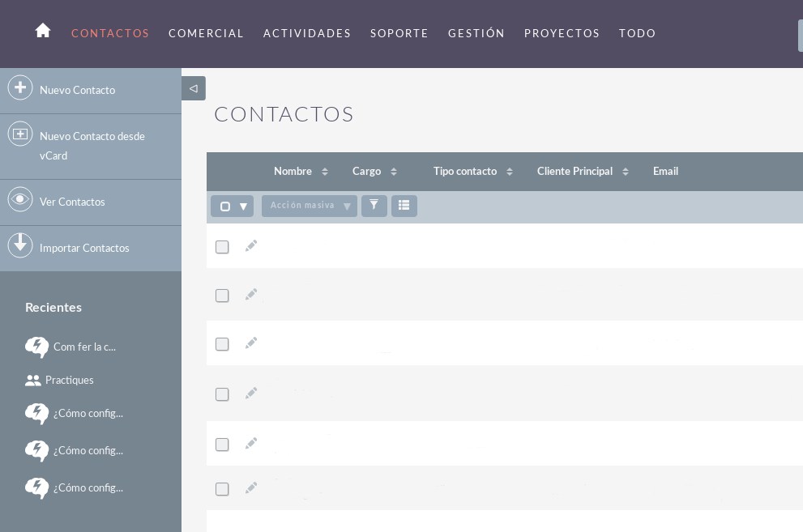803x532 pixels.
Task: Edit the third contact row pencil
Action: [251, 343]
